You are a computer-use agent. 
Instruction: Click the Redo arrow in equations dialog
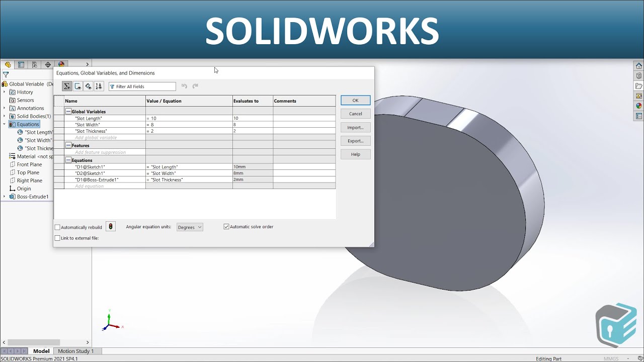tap(195, 86)
